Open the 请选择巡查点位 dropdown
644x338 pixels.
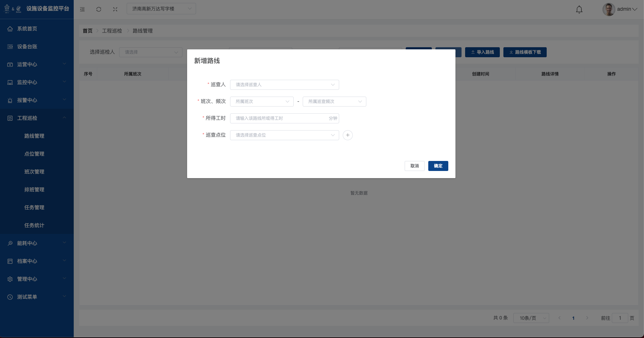[x=284, y=135]
